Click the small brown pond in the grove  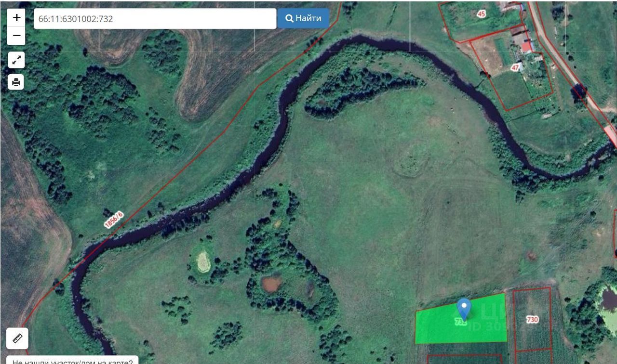point(271,284)
